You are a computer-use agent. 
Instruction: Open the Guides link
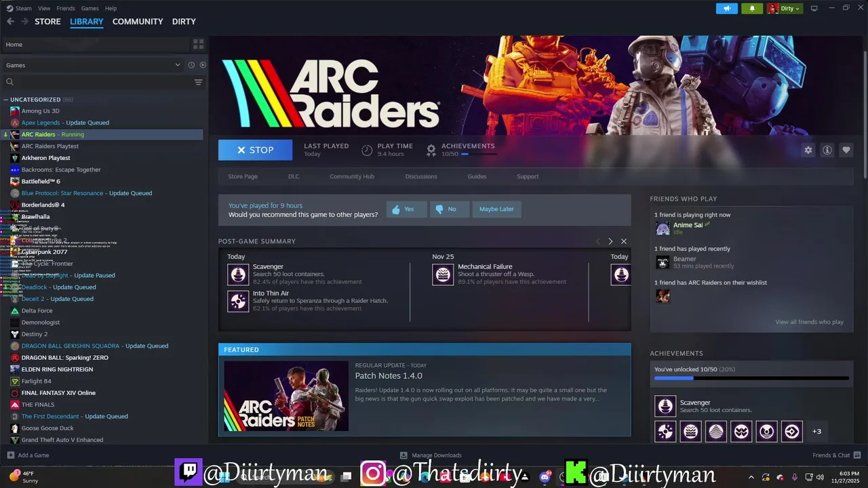tap(477, 176)
